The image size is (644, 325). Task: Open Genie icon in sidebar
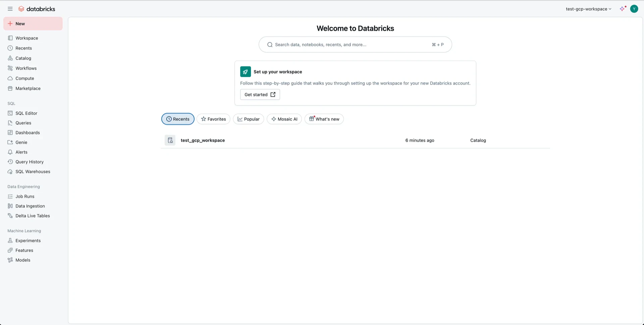pos(10,142)
